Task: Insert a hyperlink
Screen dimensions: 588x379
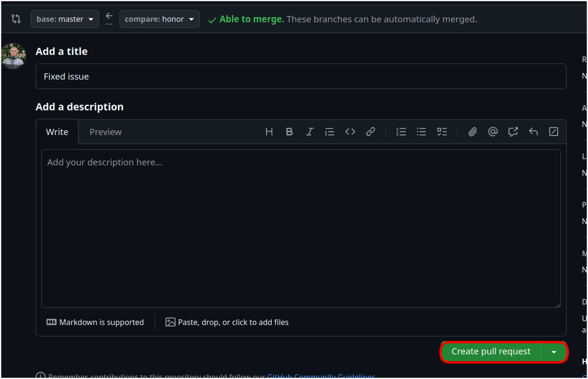Action: click(x=370, y=131)
